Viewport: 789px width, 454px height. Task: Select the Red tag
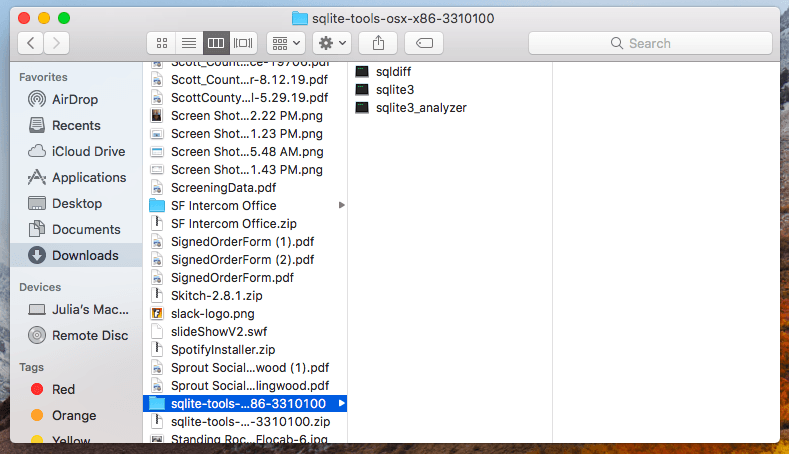tap(64, 389)
